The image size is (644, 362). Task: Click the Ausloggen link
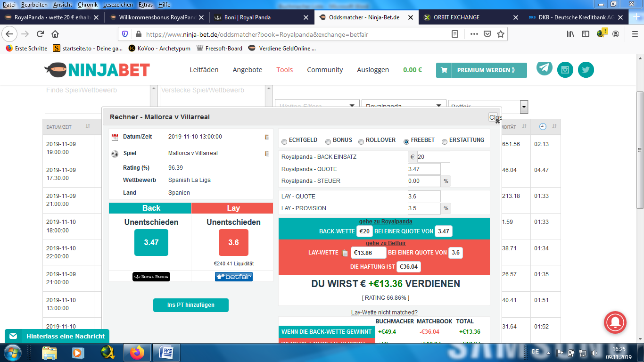(x=373, y=70)
